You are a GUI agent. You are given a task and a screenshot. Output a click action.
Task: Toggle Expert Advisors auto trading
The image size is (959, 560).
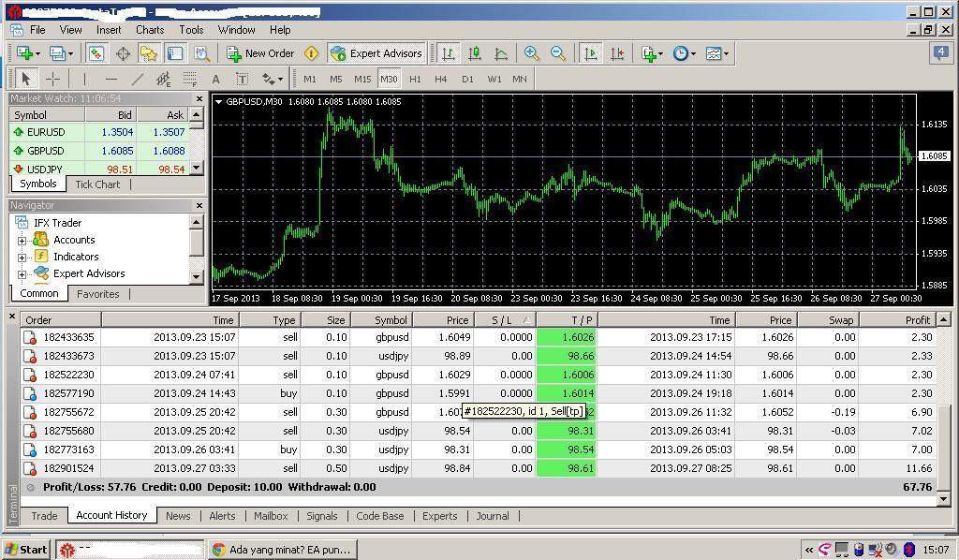[376, 53]
